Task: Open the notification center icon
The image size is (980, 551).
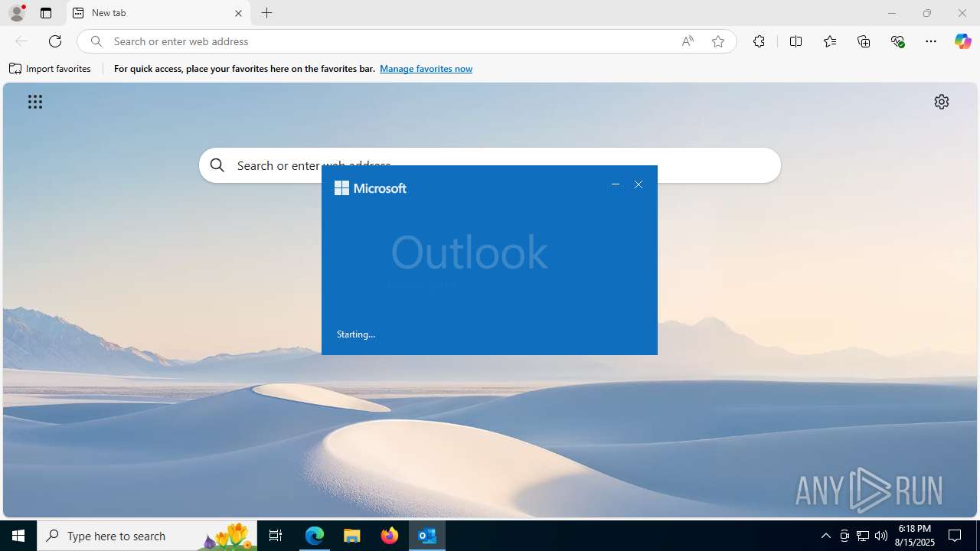Action: (955, 536)
